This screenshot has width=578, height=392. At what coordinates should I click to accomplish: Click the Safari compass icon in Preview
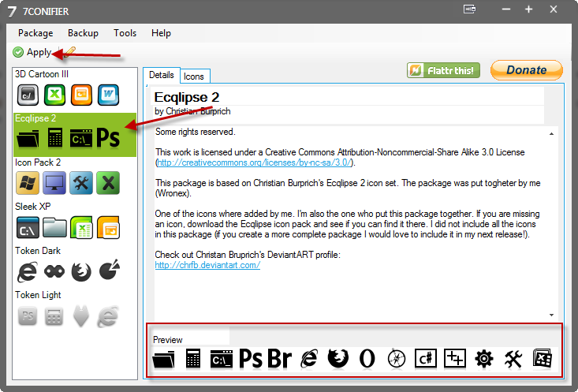point(397,359)
